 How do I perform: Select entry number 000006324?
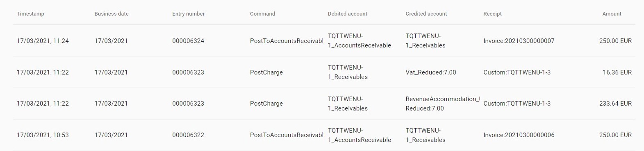point(188,41)
